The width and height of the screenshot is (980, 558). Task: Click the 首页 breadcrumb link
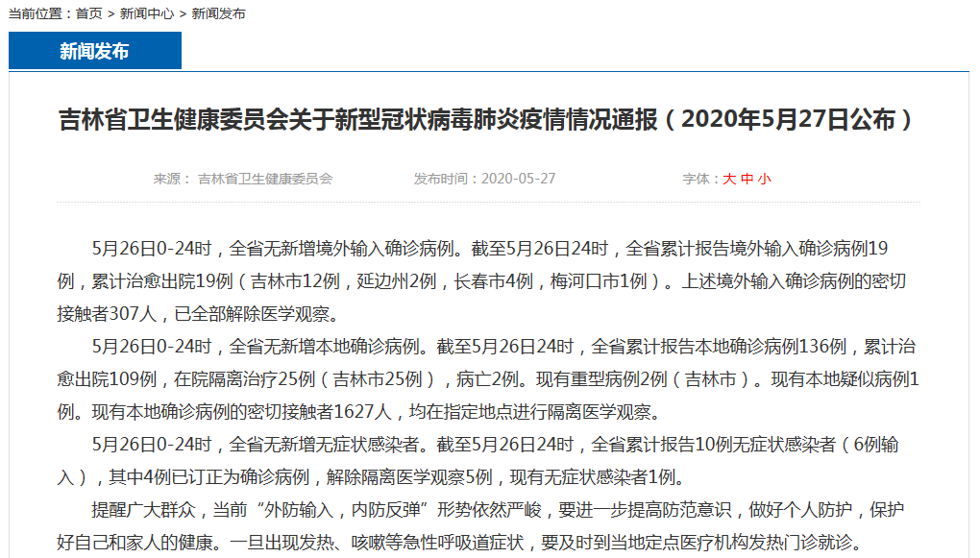(89, 13)
